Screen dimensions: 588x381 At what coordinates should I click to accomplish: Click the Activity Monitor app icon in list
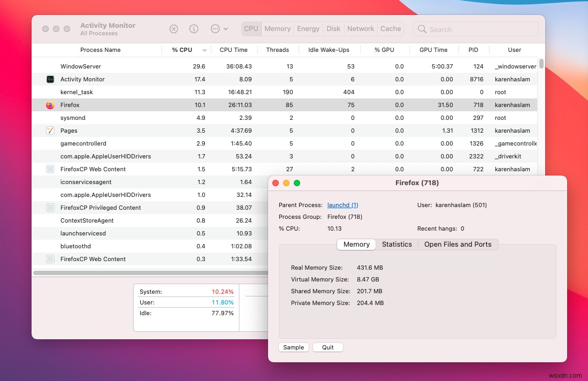pyautogui.click(x=50, y=79)
